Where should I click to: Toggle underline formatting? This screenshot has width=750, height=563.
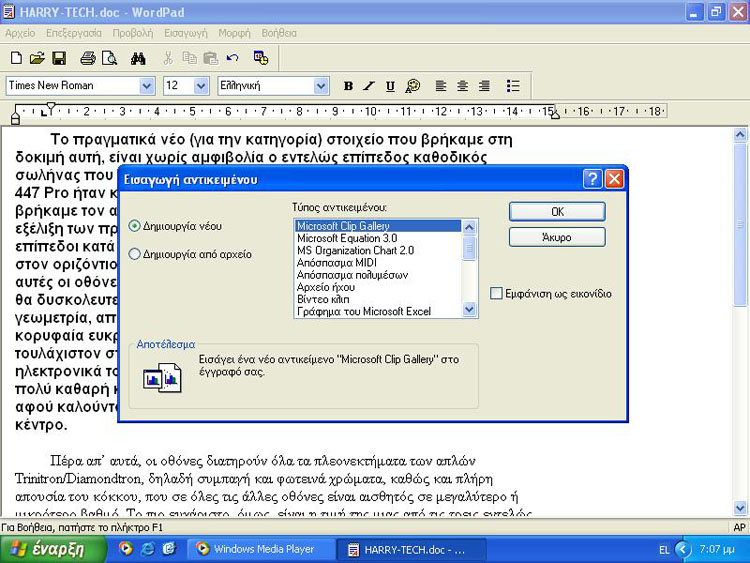click(x=390, y=86)
